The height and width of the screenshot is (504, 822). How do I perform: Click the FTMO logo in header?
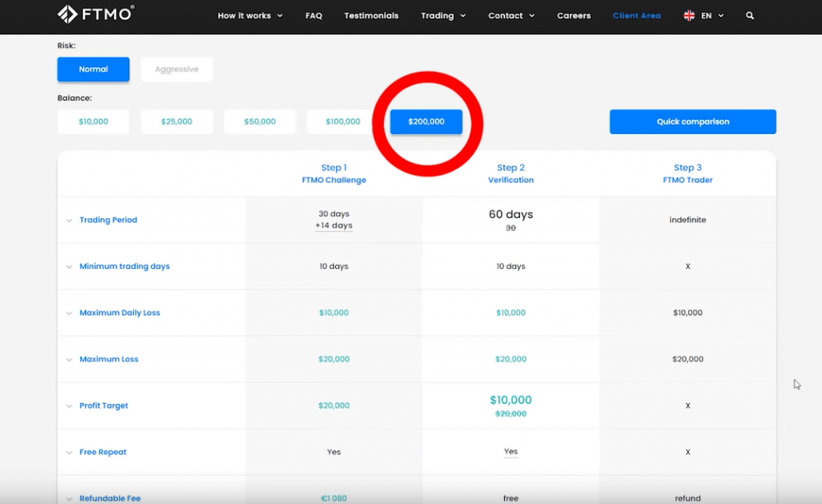tap(96, 14)
